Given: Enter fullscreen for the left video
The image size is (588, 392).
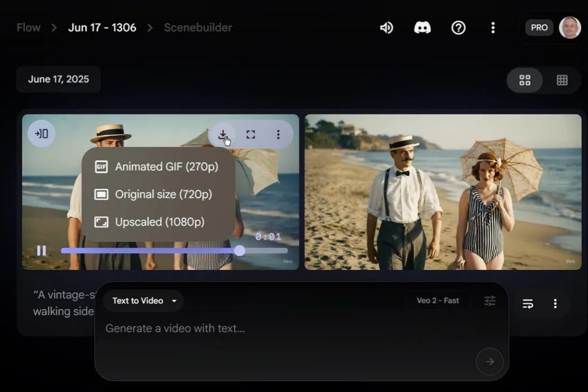Looking at the screenshot, I should (x=250, y=134).
